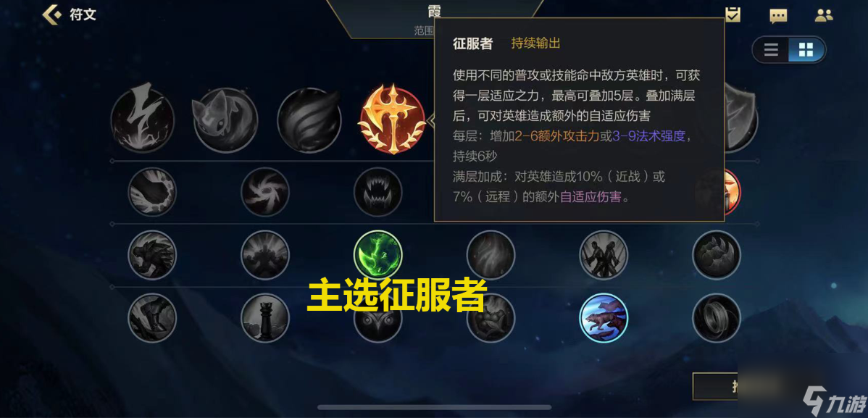The height and width of the screenshot is (418, 868).
Task: Click the 持续输出 tag in tooltip
Action: tap(536, 43)
